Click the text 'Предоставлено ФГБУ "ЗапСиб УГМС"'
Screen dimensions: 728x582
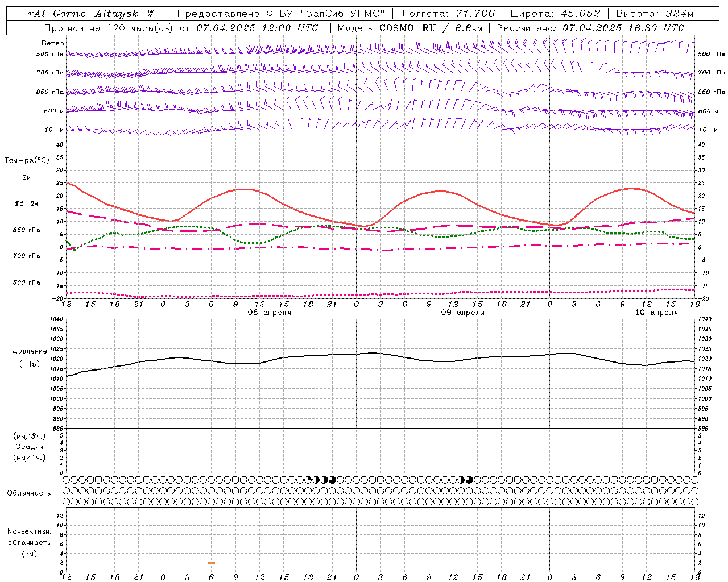(282, 14)
